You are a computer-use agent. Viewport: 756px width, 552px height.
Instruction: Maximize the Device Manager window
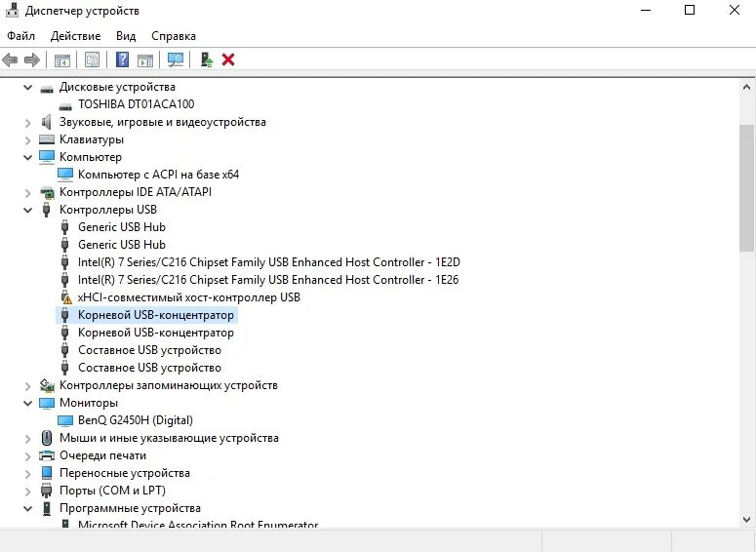(x=690, y=10)
